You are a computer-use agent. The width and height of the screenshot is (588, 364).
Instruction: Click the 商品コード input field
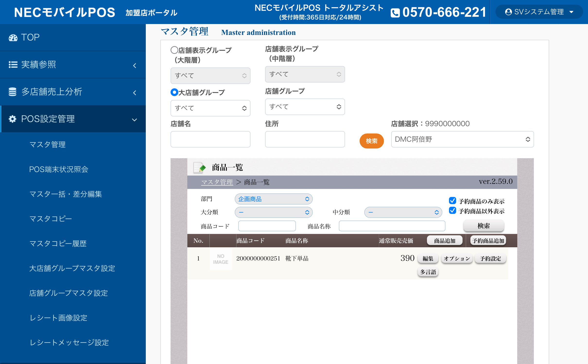click(267, 226)
